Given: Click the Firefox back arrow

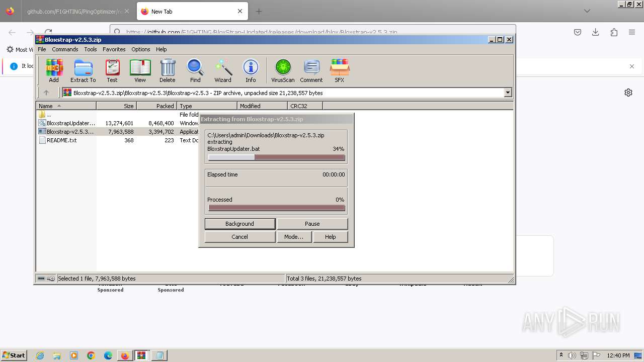Looking at the screenshot, I should (x=12, y=32).
